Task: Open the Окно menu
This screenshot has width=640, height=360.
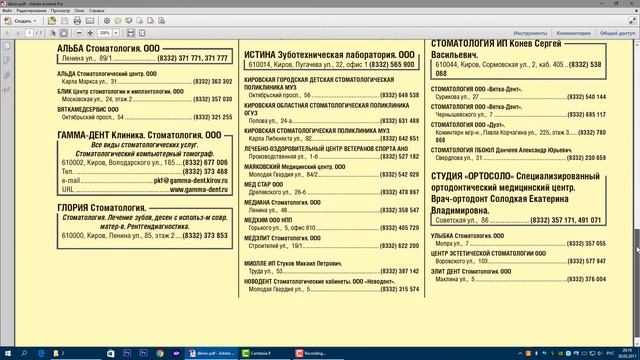Action: (80, 11)
